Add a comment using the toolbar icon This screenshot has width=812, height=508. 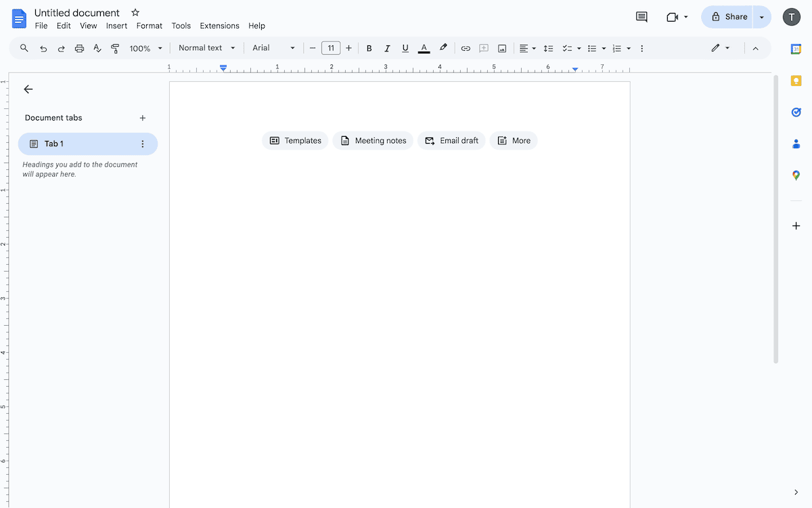pos(484,48)
